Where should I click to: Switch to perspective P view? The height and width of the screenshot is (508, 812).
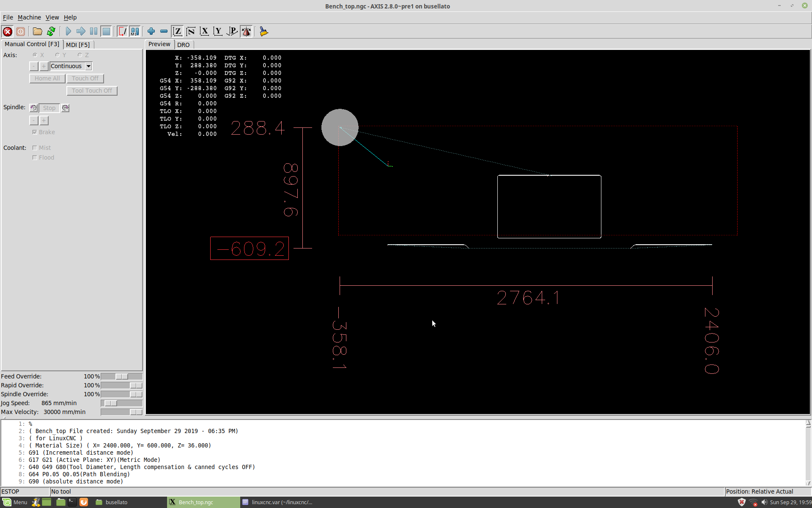tap(232, 31)
